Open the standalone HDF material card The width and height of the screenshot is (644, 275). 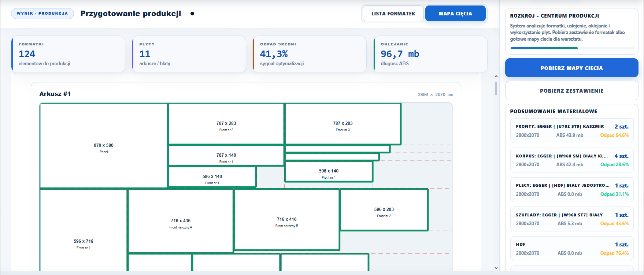(572, 249)
